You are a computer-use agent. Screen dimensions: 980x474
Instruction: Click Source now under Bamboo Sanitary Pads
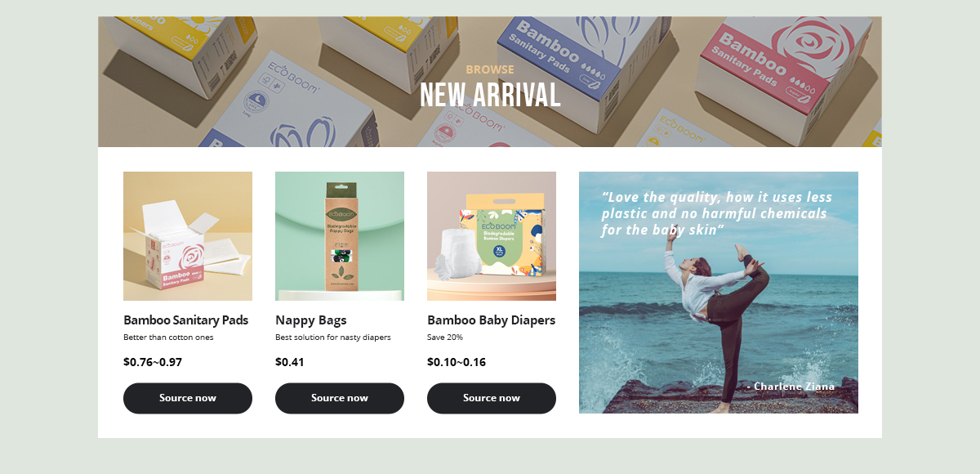[x=188, y=398]
